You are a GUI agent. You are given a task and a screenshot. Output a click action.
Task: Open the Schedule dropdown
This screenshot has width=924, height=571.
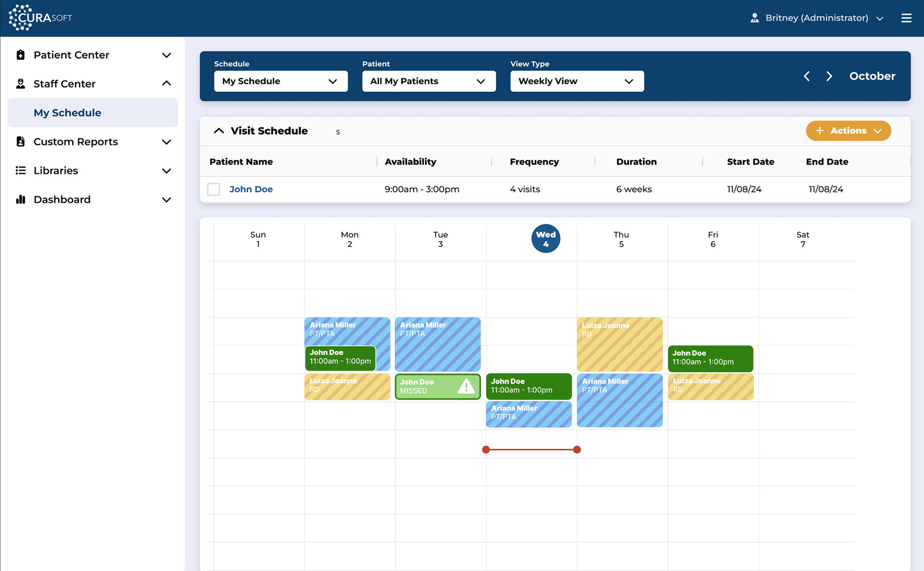281,81
